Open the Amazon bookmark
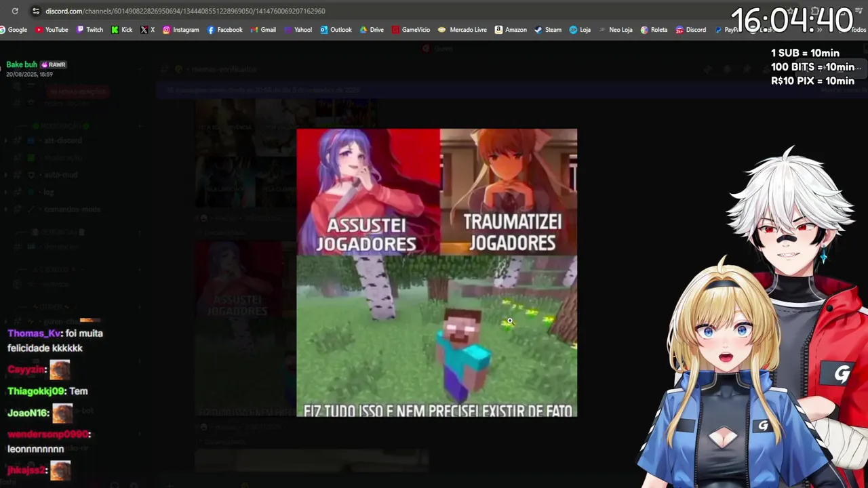 point(511,30)
